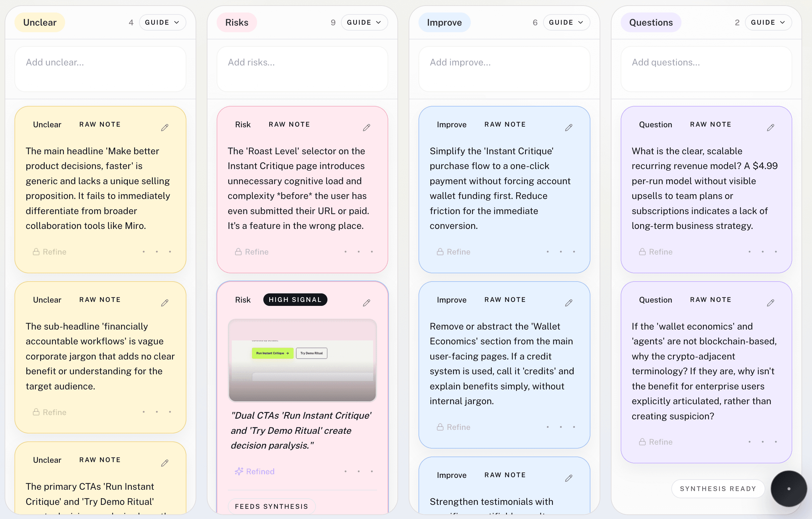Click pencil icon on Roast Level risk card
Viewport: 812px width, 519px height.
pos(367,128)
